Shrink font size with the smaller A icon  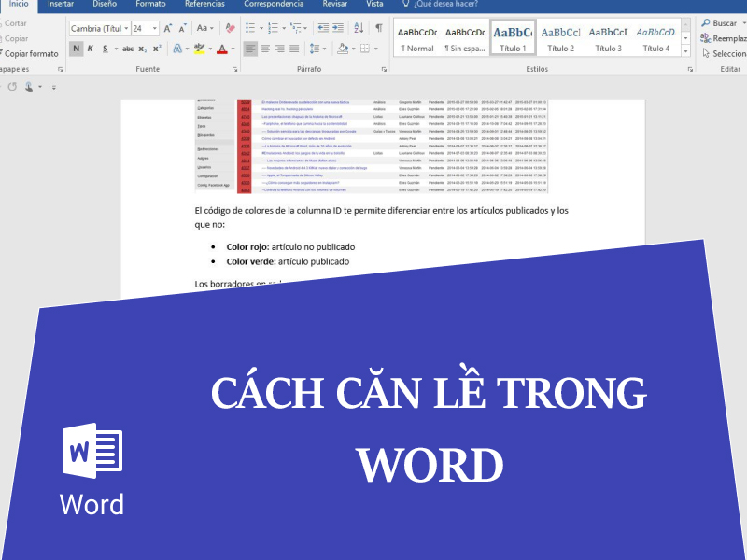click(x=182, y=29)
